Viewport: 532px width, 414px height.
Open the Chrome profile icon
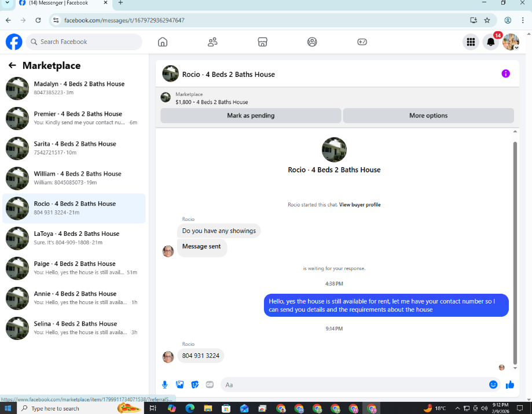(x=508, y=20)
